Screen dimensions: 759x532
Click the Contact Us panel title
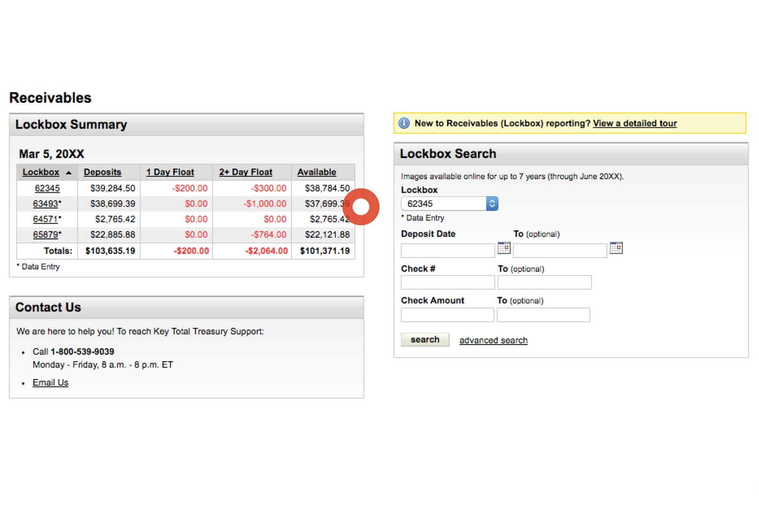coord(48,307)
